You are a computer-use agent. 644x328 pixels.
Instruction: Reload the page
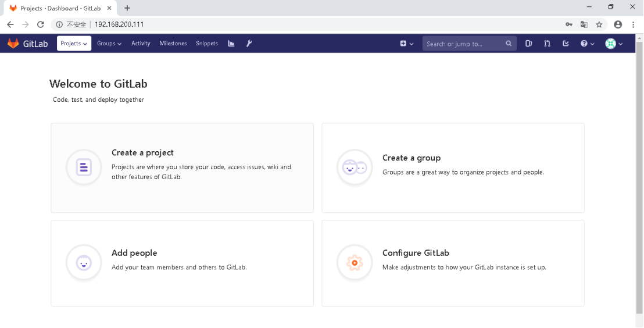click(x=40, y=24)
